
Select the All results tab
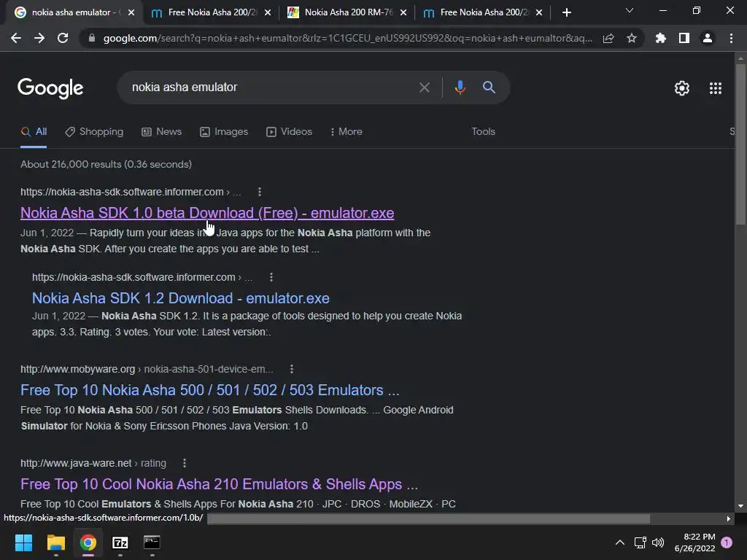pyautogui.click(x=34, y=132)
